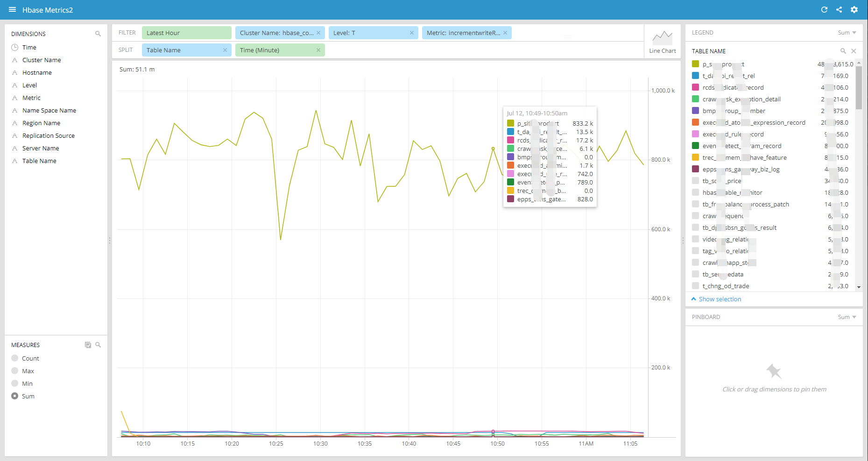The image size is (868, 461).
Task: Open the Measures search
Action: point(98,345)
